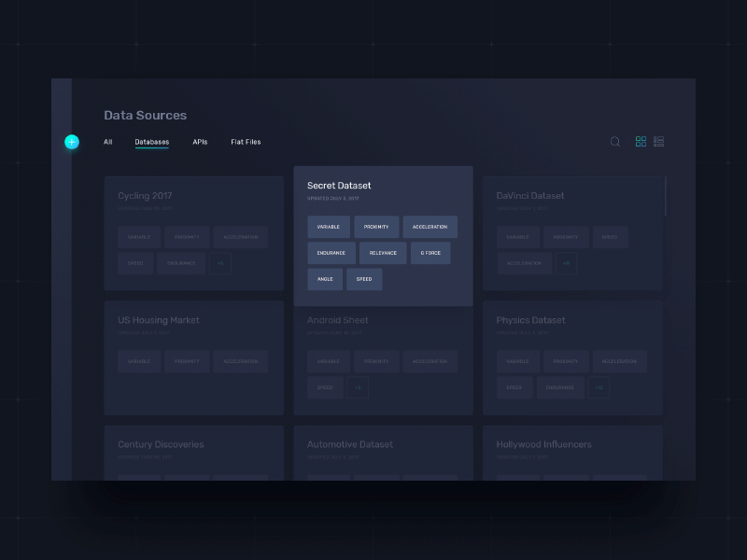Expand the +5 hidden tags on Cycling 2017
This screenshot has height=560, width=747.
(220, 263)
